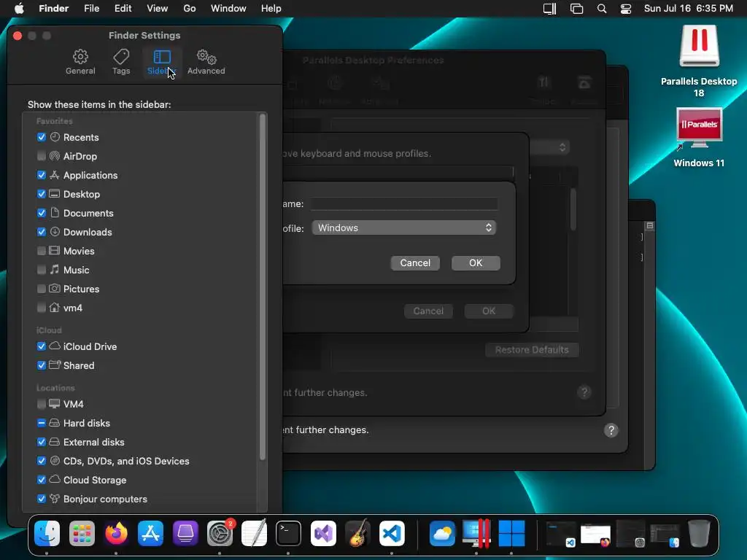This screenshot has width=747, height=560.
Task: Toggle the Hard disks checkbox
Action: point(42,423)
